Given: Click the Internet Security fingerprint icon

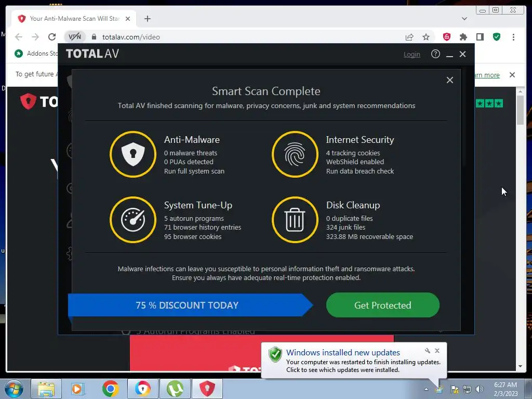Looking at the screenshot, I should point(295,154).
